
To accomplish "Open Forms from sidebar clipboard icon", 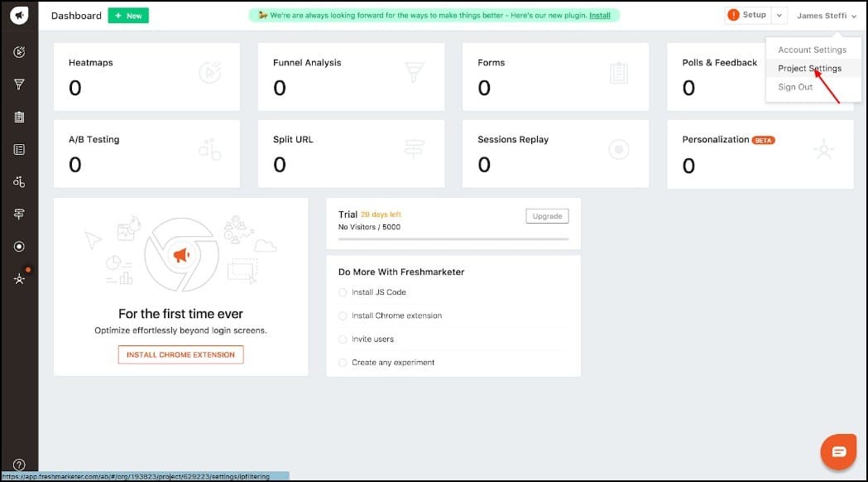I will 19,117.
